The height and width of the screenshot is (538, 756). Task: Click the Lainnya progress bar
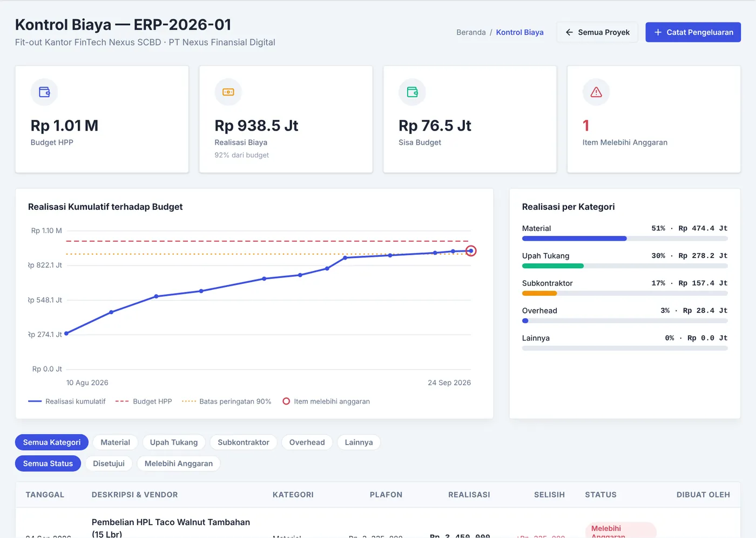pos(625,349)
